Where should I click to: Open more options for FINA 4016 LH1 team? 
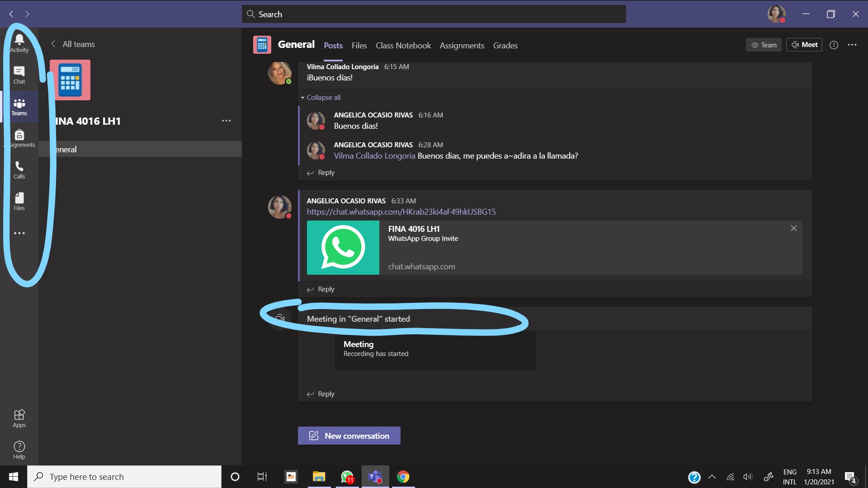(226, 121)
